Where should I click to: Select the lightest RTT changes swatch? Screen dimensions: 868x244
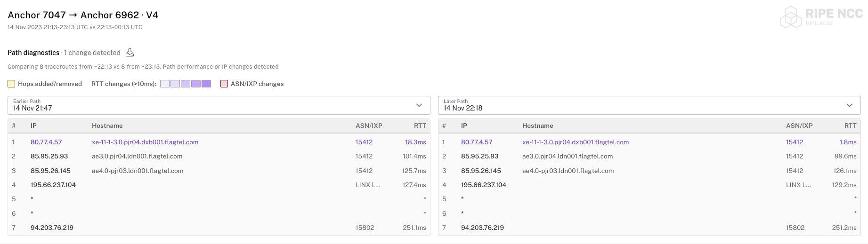coord(165,84)
